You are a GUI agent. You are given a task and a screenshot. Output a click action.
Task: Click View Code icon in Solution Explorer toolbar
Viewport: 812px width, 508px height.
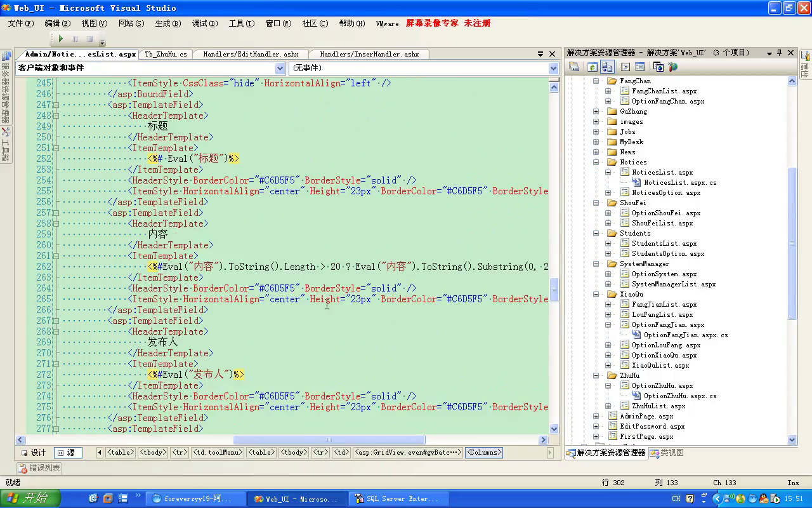[625, 67]
